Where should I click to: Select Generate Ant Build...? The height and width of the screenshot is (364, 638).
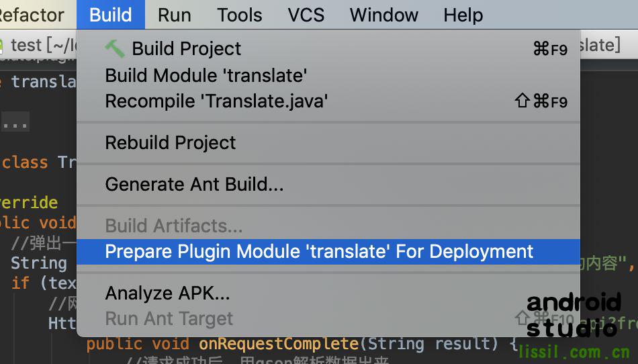(x=328, y=184)
